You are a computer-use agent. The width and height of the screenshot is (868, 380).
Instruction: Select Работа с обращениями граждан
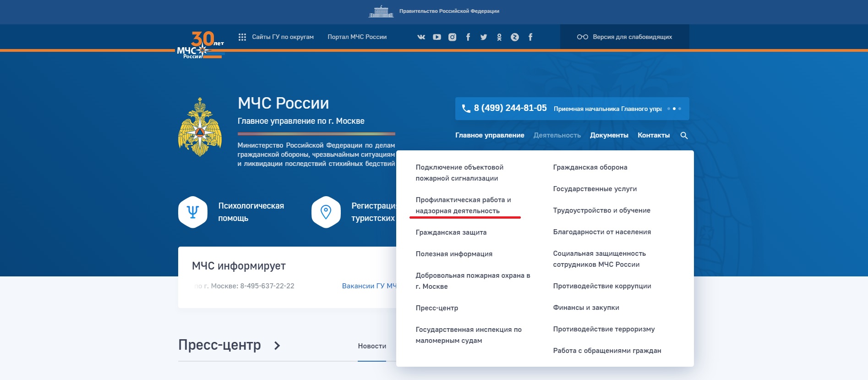[x=607, y=351]
